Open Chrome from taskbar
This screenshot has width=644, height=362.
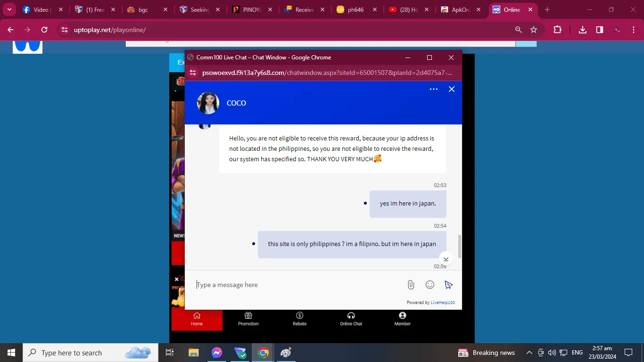point(263,353)
